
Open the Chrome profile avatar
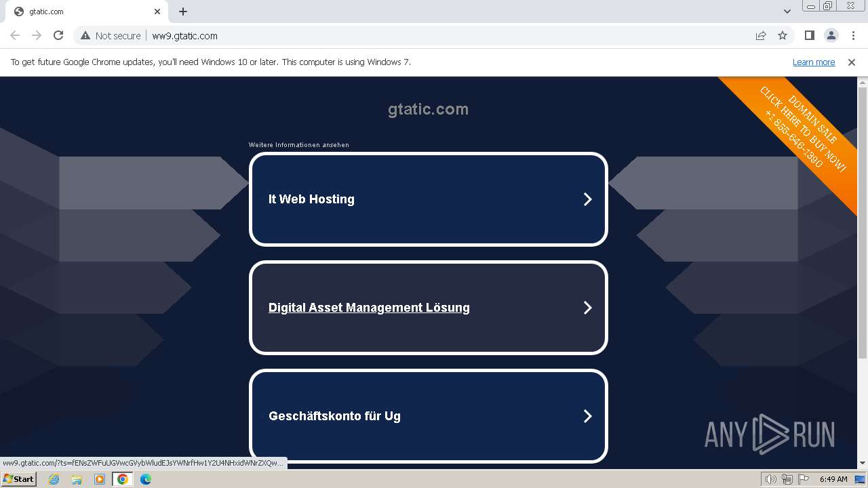pos(831,35)
